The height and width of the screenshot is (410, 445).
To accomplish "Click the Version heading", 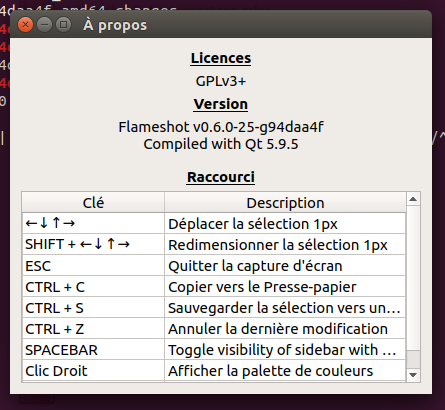I will click(x=221, y=104).
